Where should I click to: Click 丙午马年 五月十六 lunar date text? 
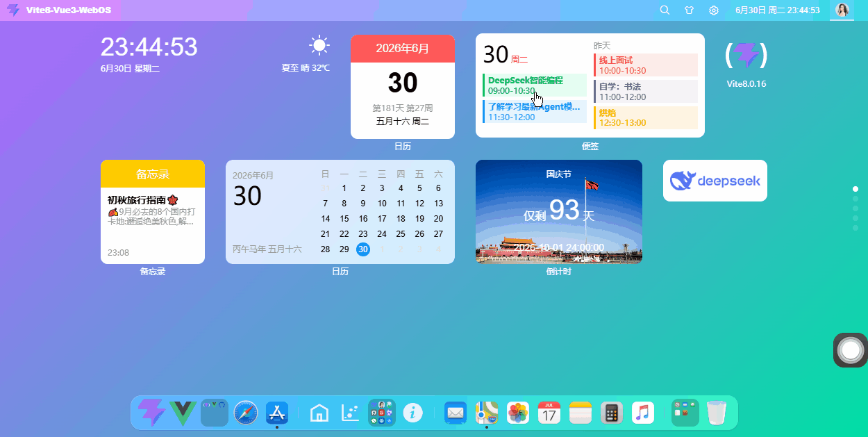(x=267, y=249)
